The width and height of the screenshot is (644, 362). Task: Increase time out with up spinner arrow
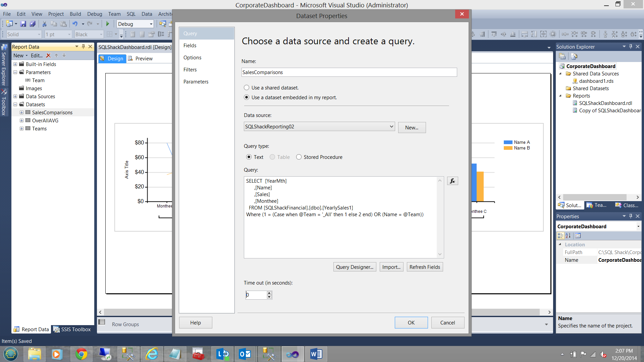(269, 293)
